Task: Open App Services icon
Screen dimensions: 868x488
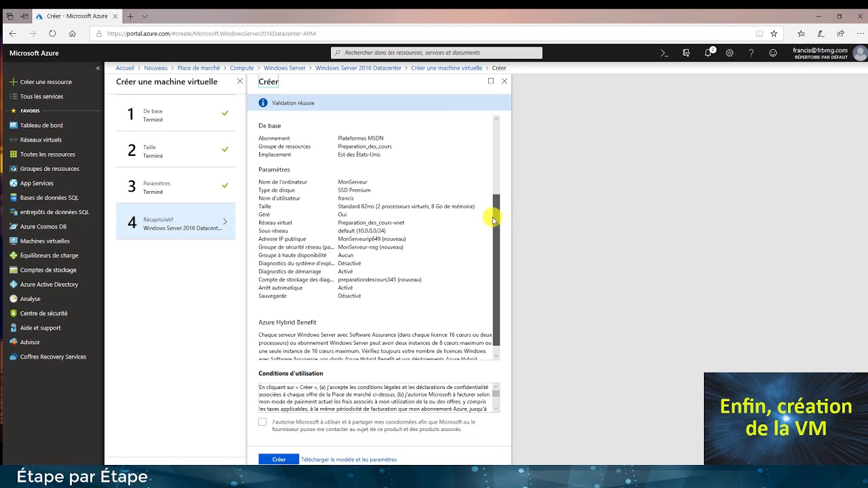Action: (x=13, y=183)
